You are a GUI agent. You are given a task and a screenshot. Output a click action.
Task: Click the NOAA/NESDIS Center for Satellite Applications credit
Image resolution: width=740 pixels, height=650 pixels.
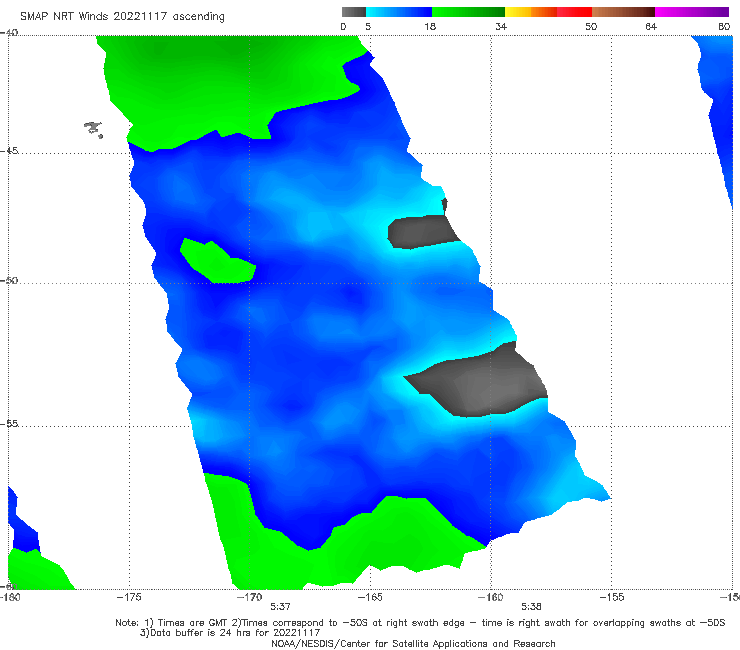pos(413,644)
